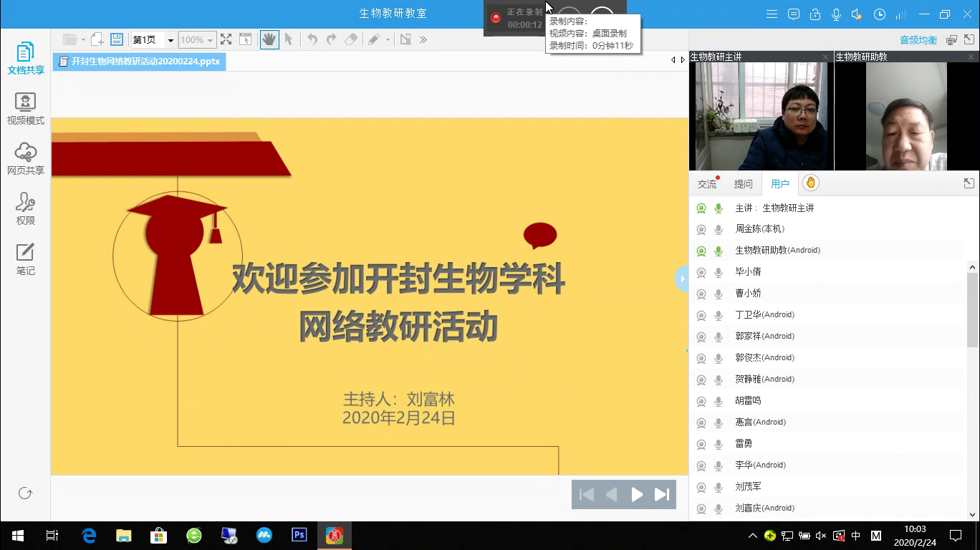Expand more toolbar tools chevron
980x550 pixels.
point(423,40)
